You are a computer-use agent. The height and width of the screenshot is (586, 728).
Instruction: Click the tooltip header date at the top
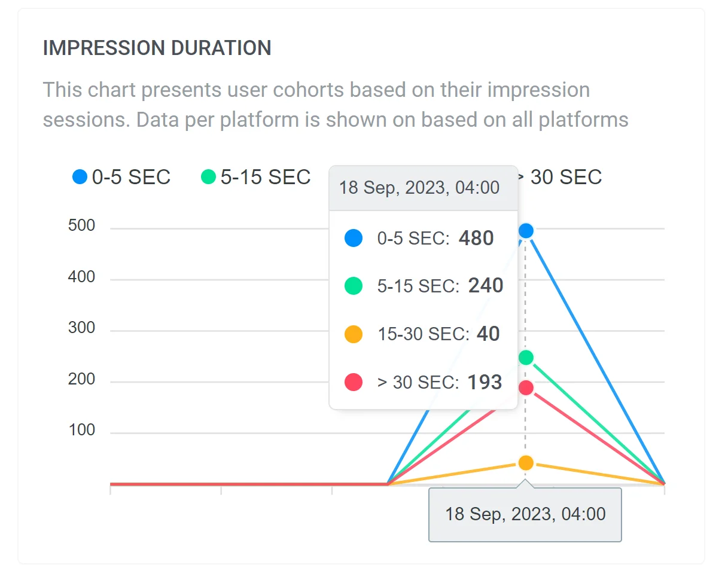click(x=419, y=188)
